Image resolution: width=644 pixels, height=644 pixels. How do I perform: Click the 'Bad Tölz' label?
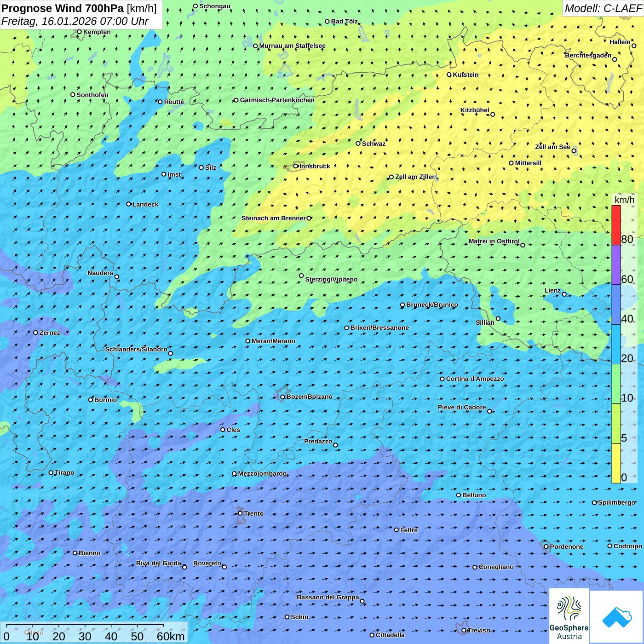coord(344,21)
